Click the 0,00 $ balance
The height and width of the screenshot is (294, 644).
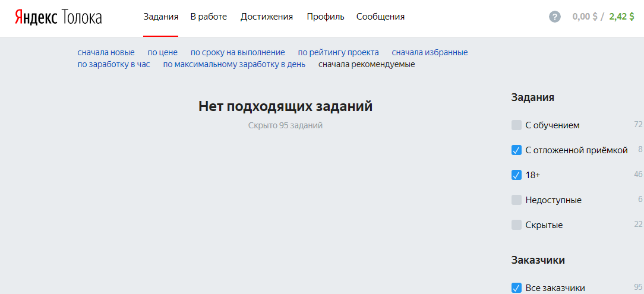click(585, 17)
